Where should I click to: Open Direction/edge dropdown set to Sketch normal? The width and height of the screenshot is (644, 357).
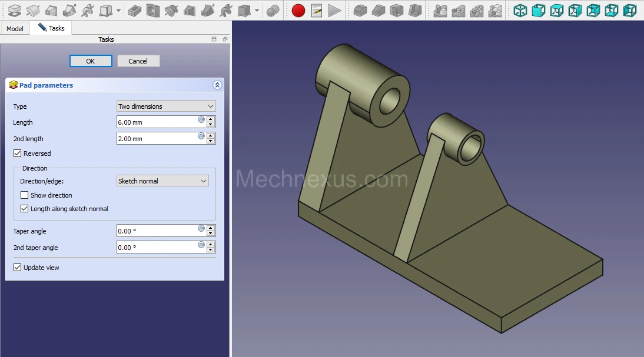point(162,181)
